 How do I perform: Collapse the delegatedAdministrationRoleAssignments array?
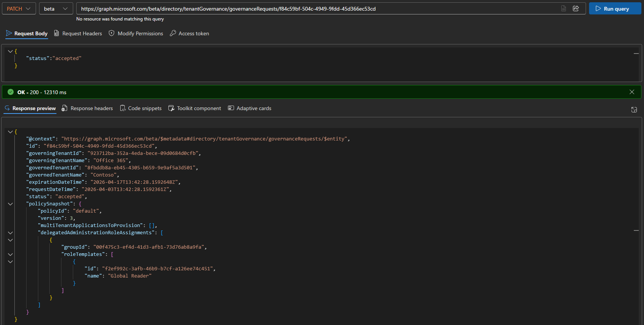pos(10,233)
